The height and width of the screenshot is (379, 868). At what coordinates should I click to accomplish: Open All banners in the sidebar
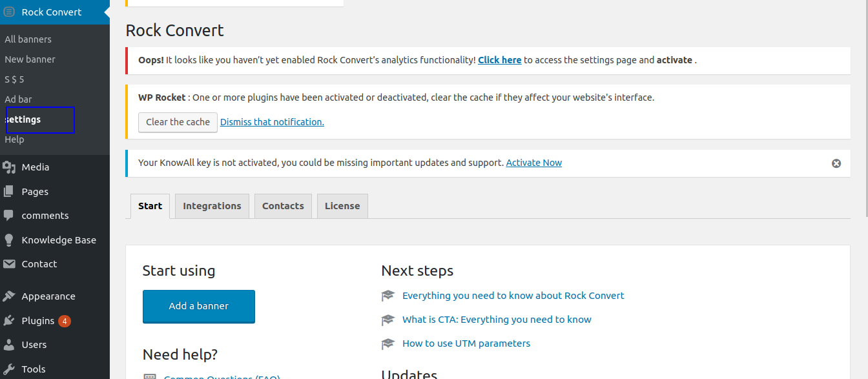pos(28,39)
